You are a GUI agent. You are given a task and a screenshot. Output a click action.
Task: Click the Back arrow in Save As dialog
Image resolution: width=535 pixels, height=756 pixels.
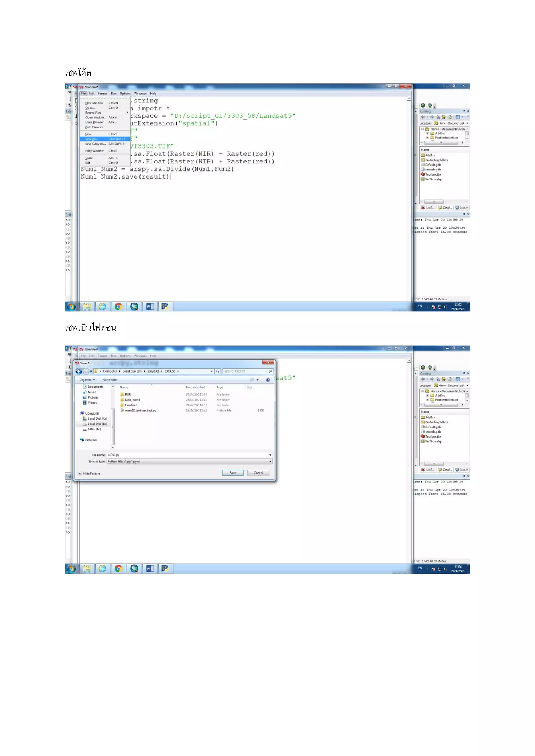point(79,371)
